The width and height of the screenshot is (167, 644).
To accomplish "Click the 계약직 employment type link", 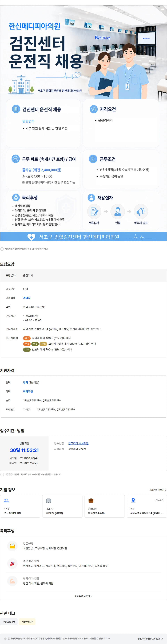I will point(27,298).
